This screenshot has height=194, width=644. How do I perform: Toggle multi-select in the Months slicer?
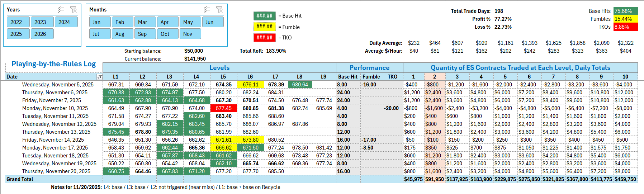(x=207, y=10)
